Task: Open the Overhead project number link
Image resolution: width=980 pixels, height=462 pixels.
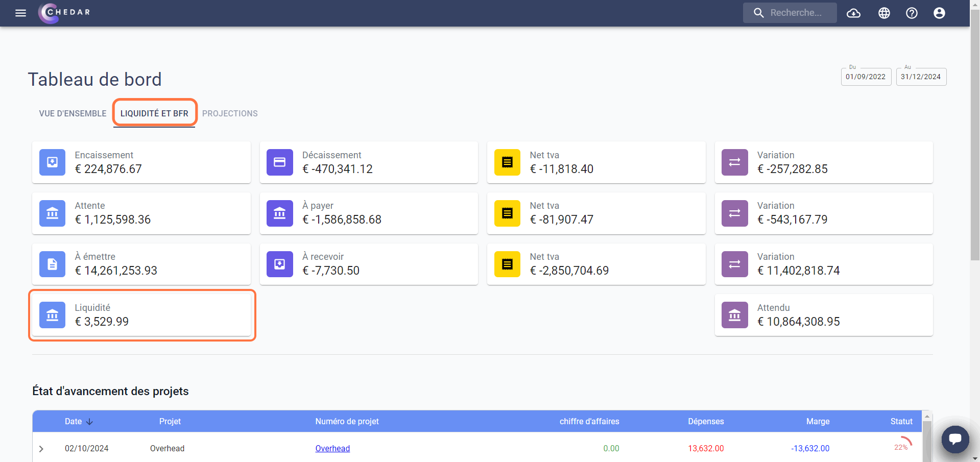Action: click(x=332, y=448)
